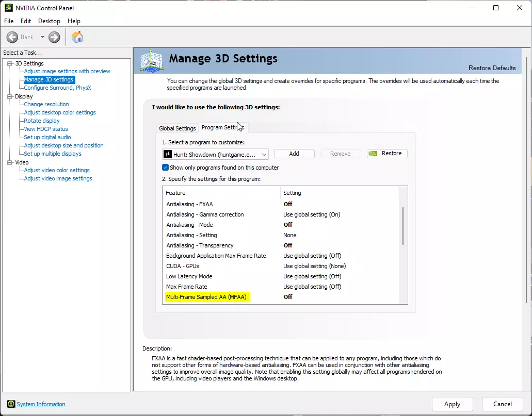Click the Restore button
532x416 pixels.
click(387, 154)
